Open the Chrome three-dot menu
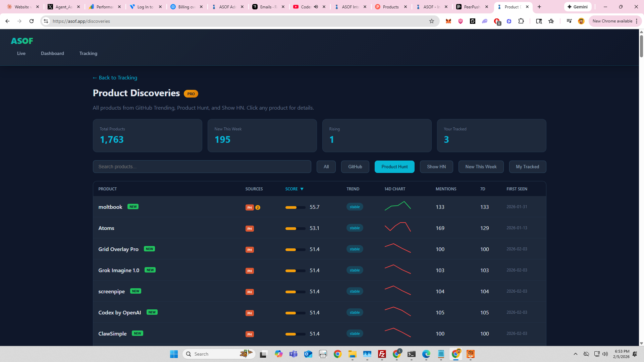 [x=636, y=21]
